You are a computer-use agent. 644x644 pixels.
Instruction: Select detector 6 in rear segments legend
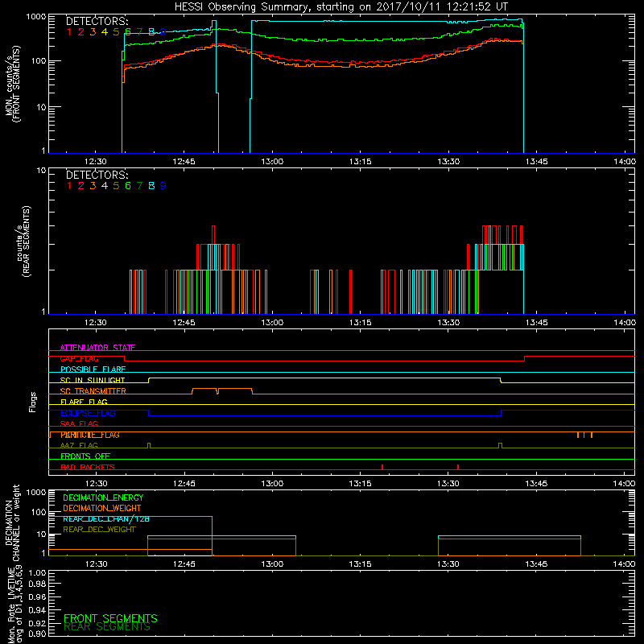pyautogui.click(x=128, y=186)
